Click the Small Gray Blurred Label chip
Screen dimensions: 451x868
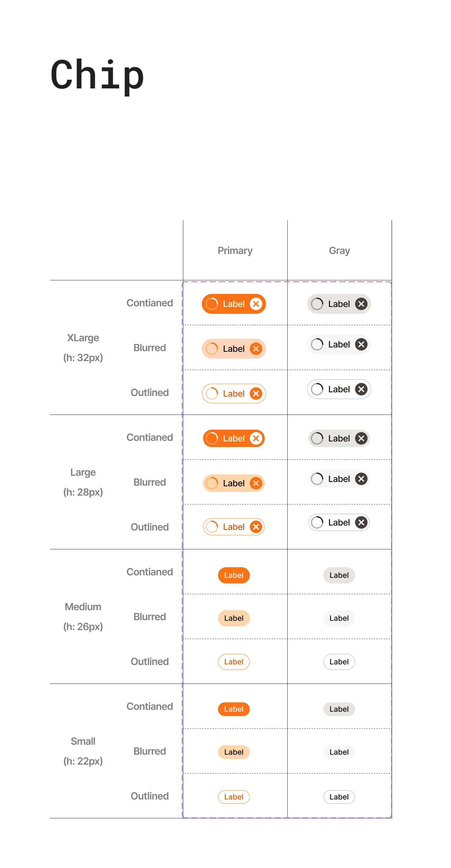339,752
